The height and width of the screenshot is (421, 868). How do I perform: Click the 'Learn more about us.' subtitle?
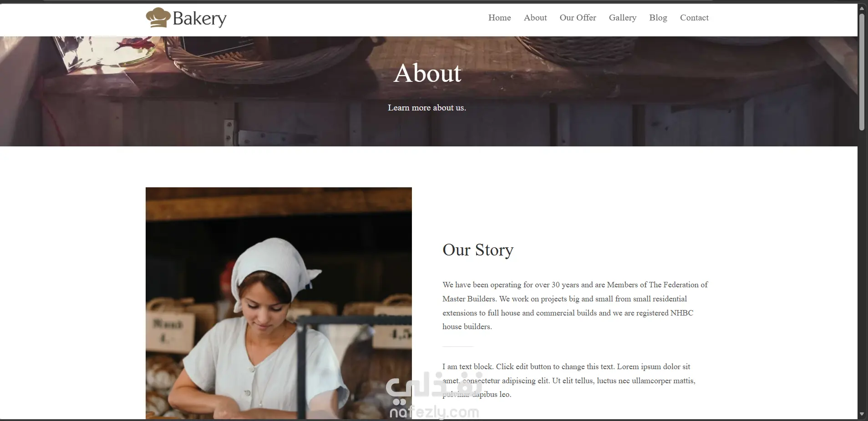[427, 108]
